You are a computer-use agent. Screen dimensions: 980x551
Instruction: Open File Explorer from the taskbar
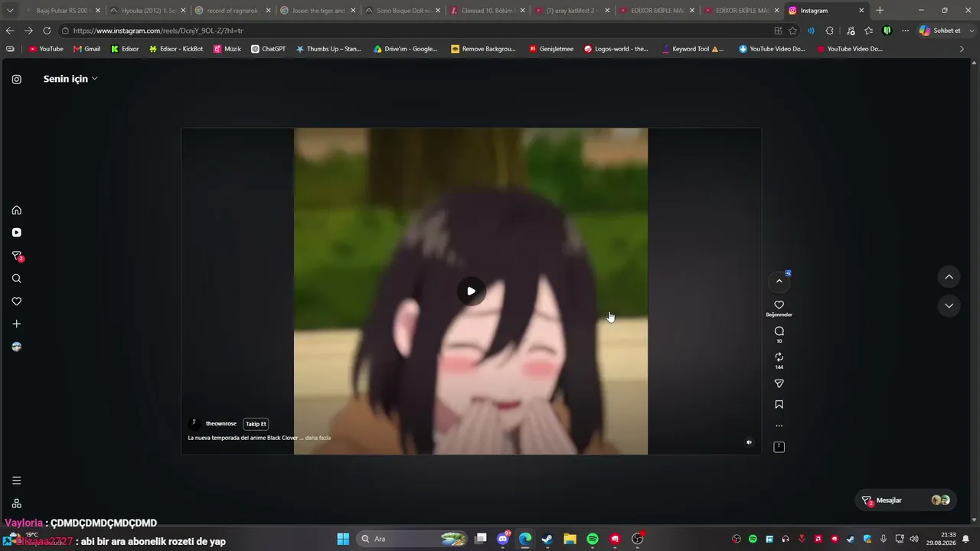pos(570,539)
